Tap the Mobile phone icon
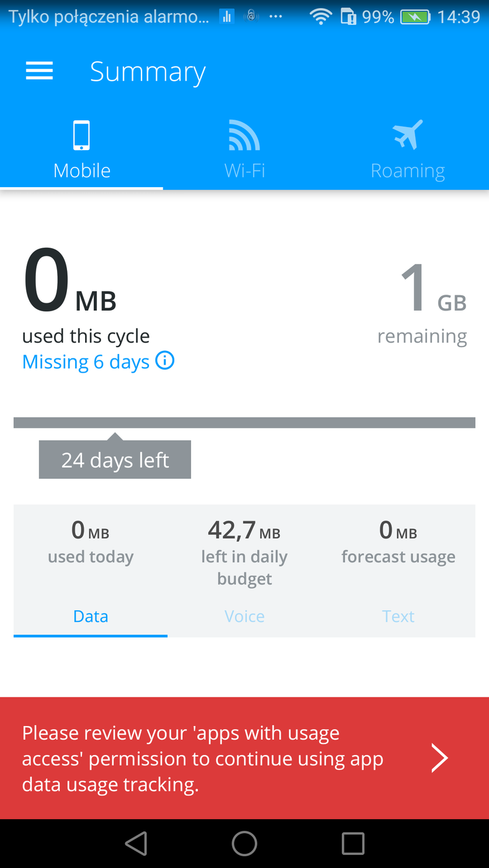 (x=81, y=135)
